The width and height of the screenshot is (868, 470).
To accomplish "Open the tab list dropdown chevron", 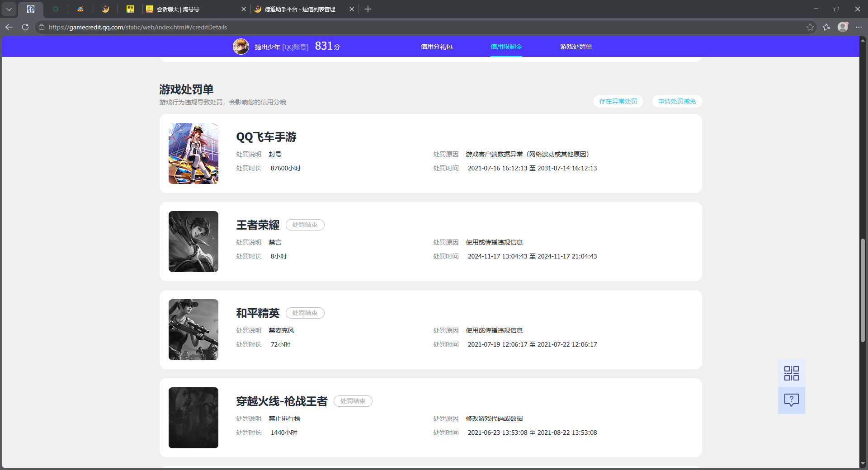I will tap(9, 9).
